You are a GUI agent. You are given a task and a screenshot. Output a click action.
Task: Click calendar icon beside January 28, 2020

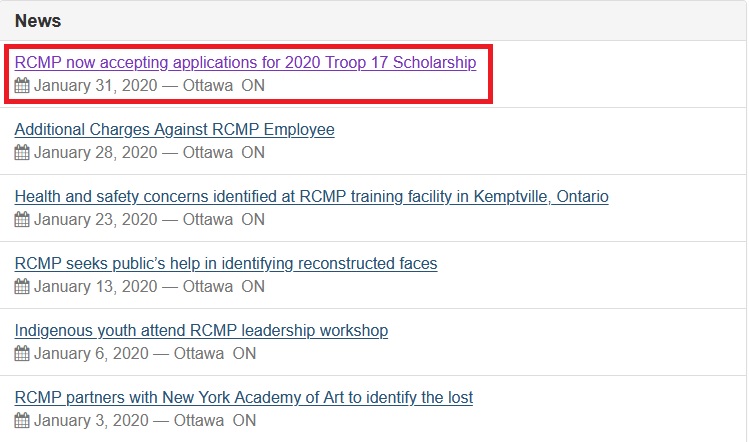pyautogui.click(x=22, y=153)
